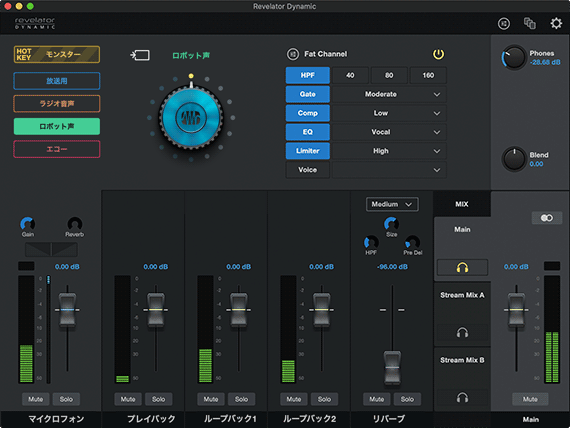Select HPF frequency 80

389,75
